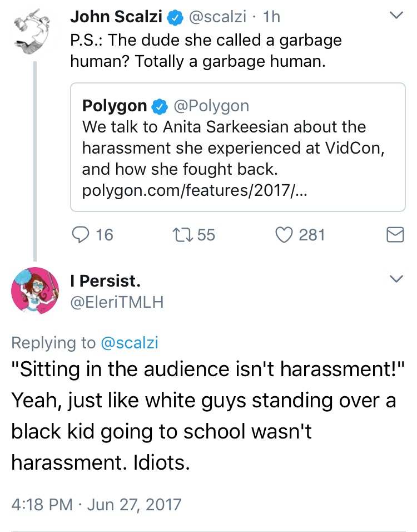Like the tweet with heart icon
Image resolution: width=417 pixels, height=532 pixels.
[284, 235]
